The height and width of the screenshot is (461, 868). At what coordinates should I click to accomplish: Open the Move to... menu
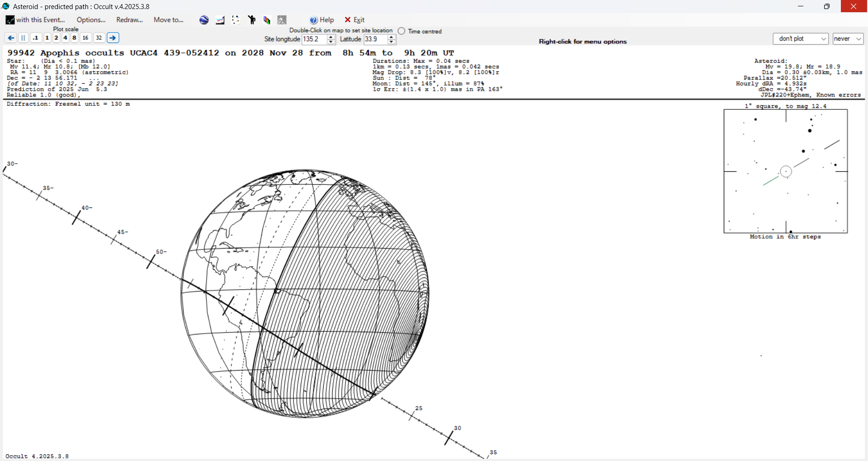[169, 20]
